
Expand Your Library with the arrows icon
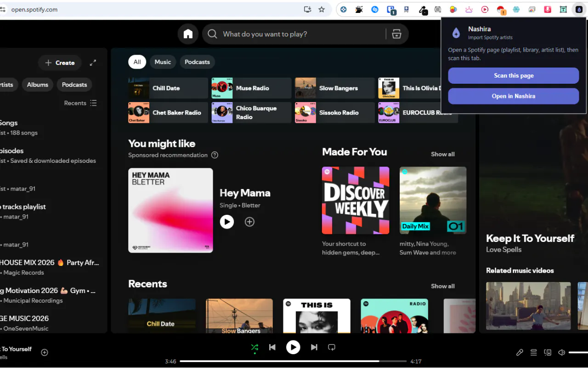point(93,63)
